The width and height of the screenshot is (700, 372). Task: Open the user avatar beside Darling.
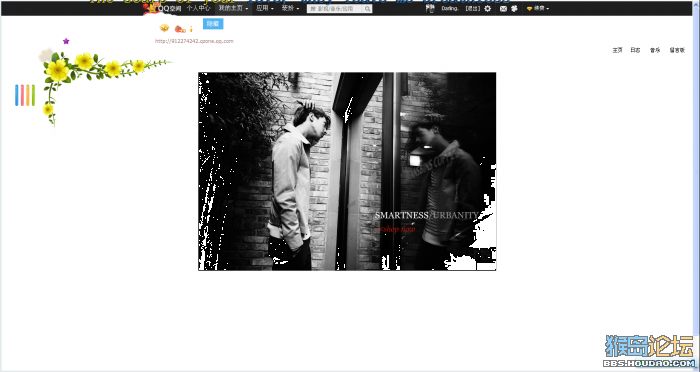point(430,8)
